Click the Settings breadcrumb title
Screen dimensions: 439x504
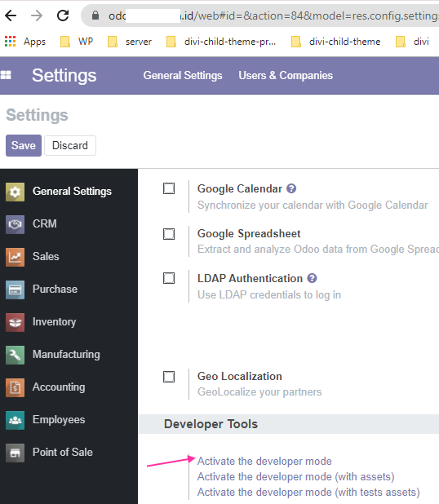[37, 115]
